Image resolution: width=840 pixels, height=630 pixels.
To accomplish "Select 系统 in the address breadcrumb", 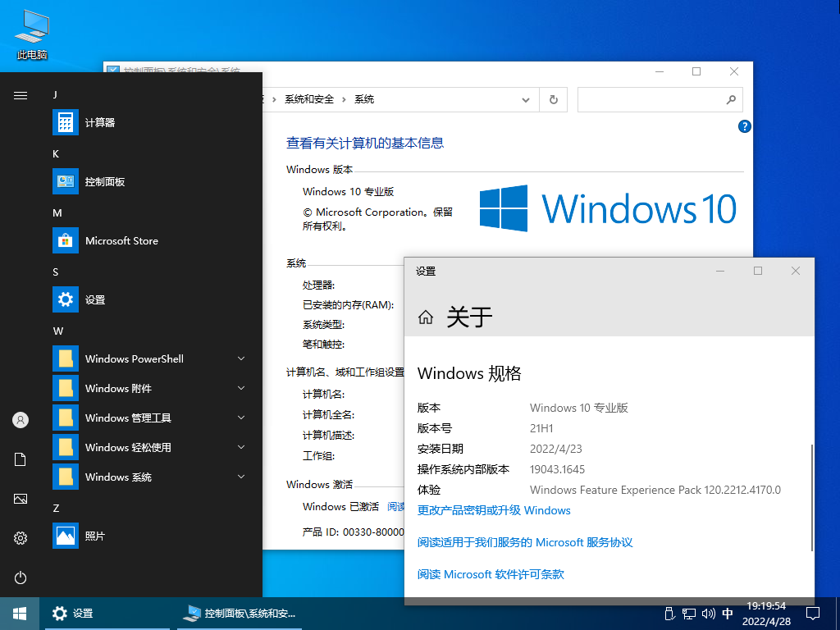I will (364, 99).
